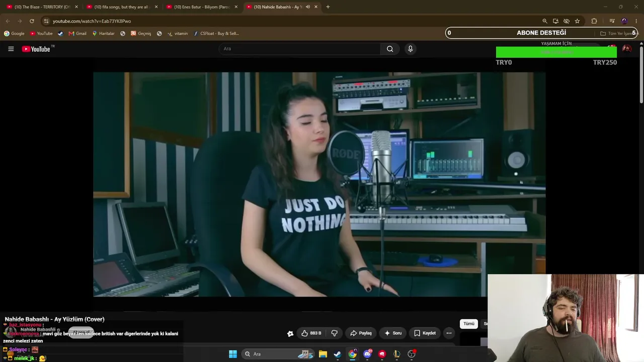Viewport: 644px width, 362px height.
Task: Close the Enes Batur tab
Action: click(236, 7)
